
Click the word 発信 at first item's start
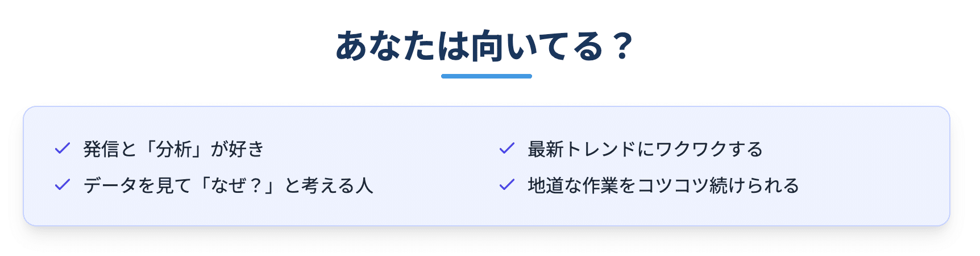click(x=101, y=149)
